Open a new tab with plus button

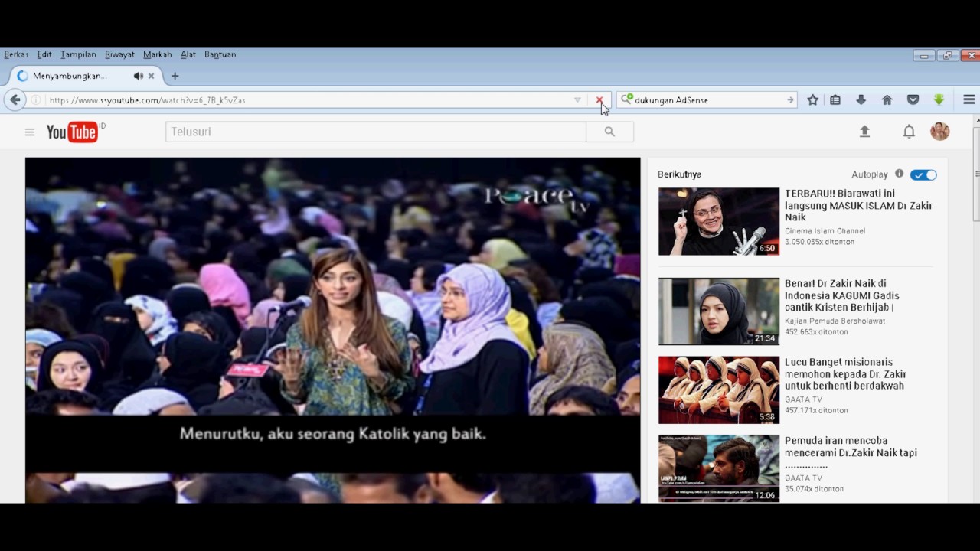(175, 76)
